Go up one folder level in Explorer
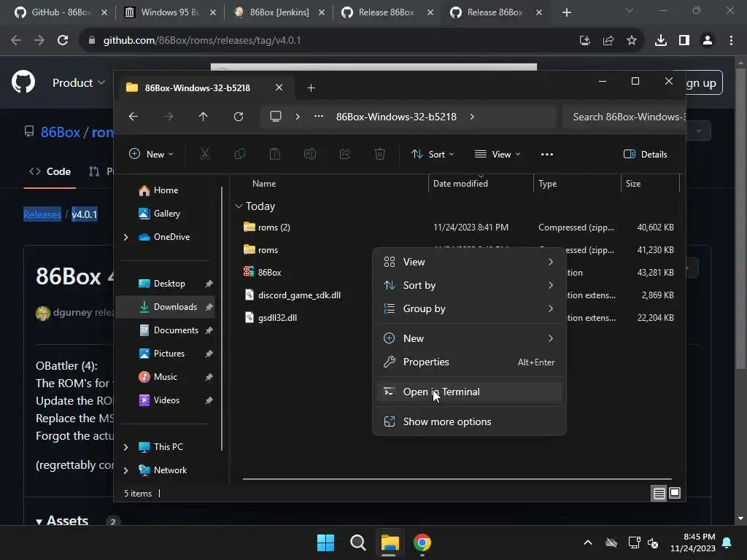The height and width of the screenshot is (560, 747). point(204,117)
